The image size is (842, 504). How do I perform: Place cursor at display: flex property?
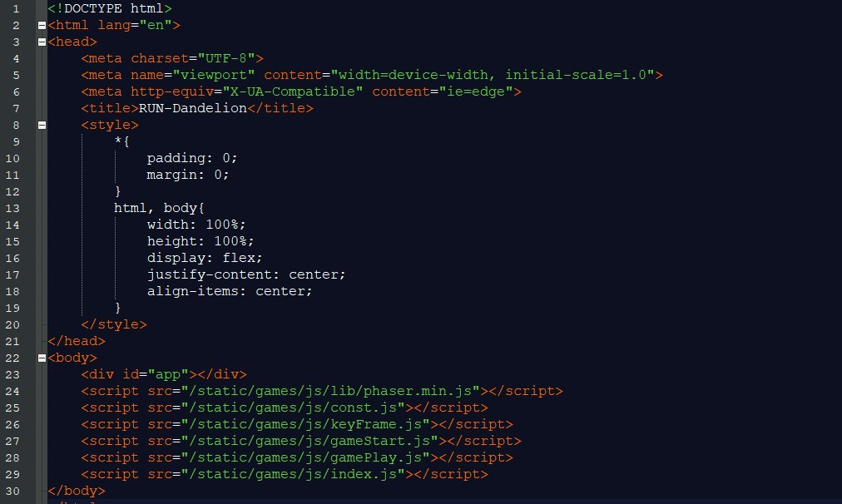[x=205, y=258]
